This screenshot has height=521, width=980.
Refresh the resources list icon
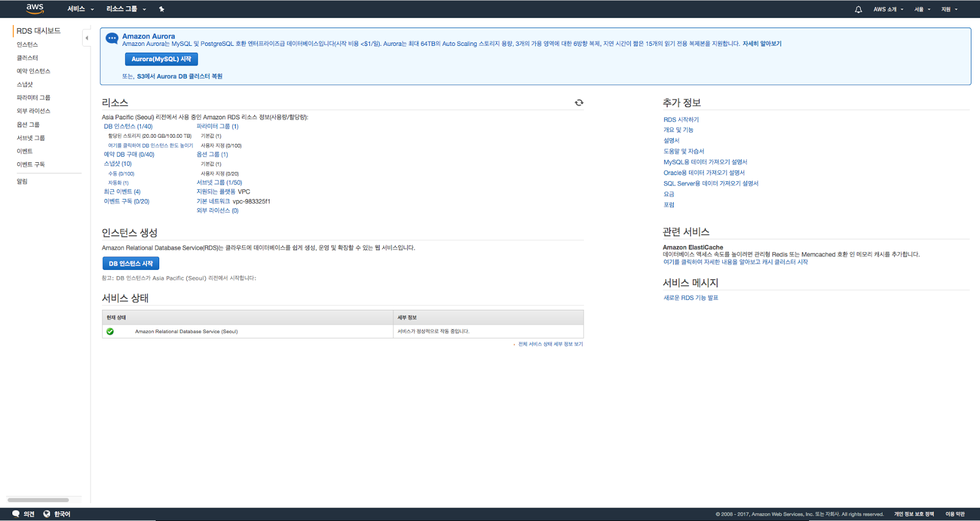coord(579,103)
